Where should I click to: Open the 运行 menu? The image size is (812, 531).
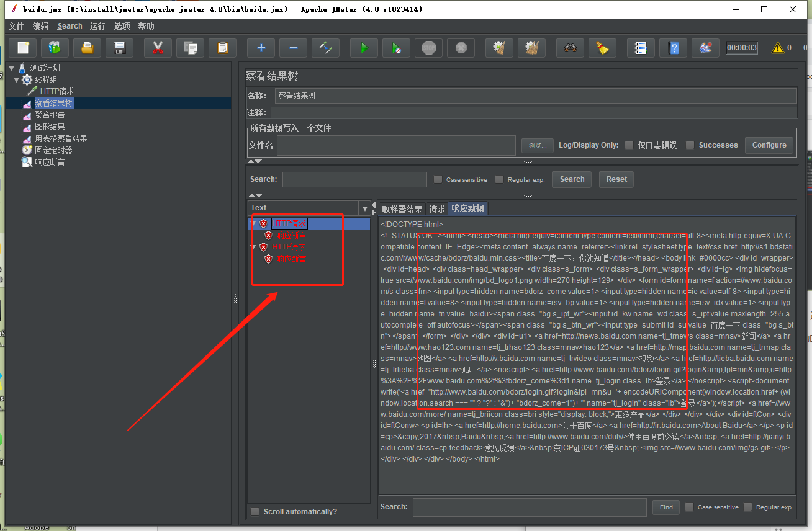click(97, 26)
